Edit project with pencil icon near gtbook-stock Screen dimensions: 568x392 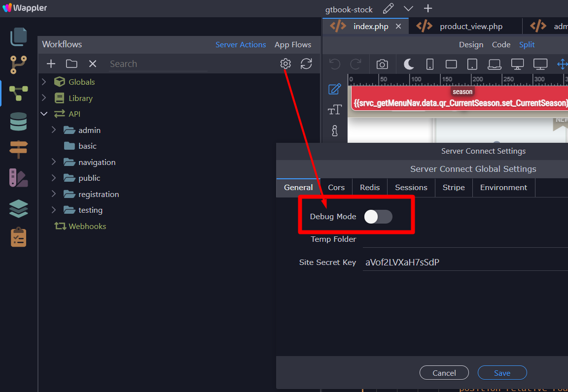coord(388,8)
